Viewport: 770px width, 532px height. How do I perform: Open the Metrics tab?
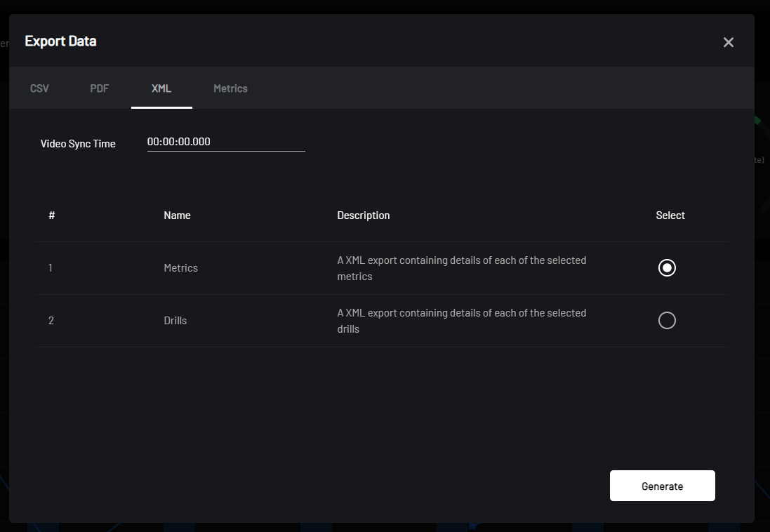[230, 88]
